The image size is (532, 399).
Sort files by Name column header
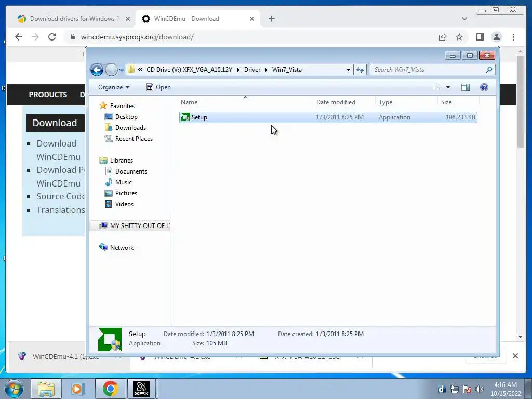pos(245,102)
